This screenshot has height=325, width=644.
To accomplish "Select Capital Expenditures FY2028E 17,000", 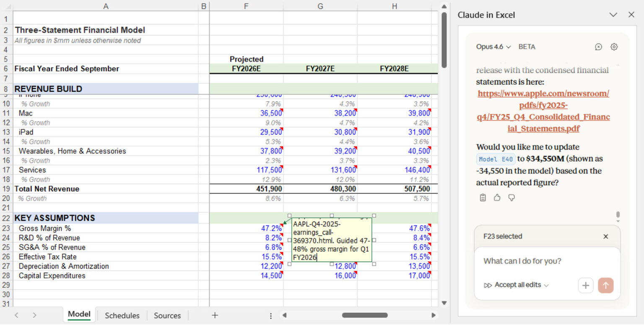I will point(395,276).
